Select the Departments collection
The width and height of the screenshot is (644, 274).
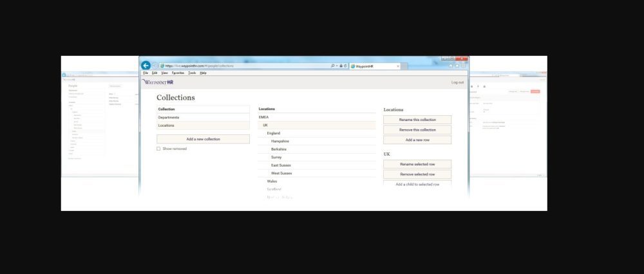[x=169, y=118]
